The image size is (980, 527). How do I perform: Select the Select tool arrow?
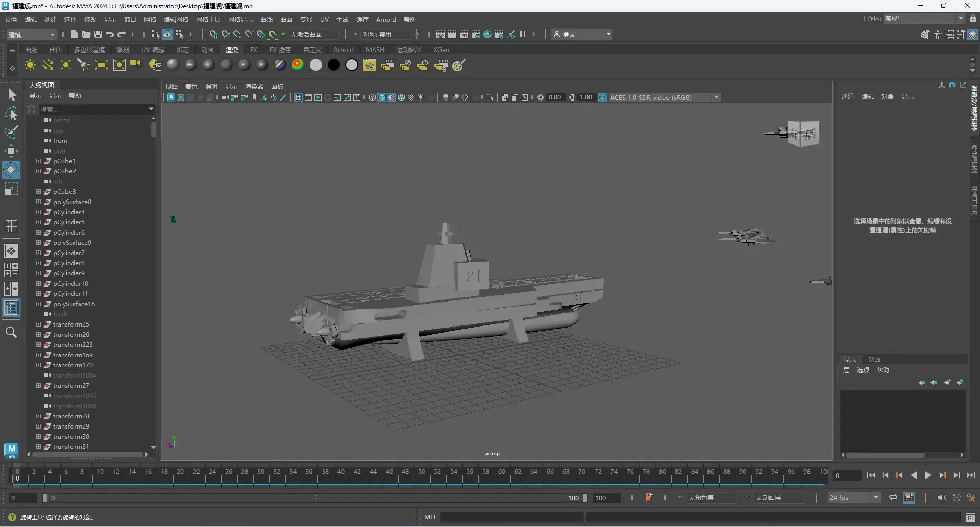coord(11,95)
